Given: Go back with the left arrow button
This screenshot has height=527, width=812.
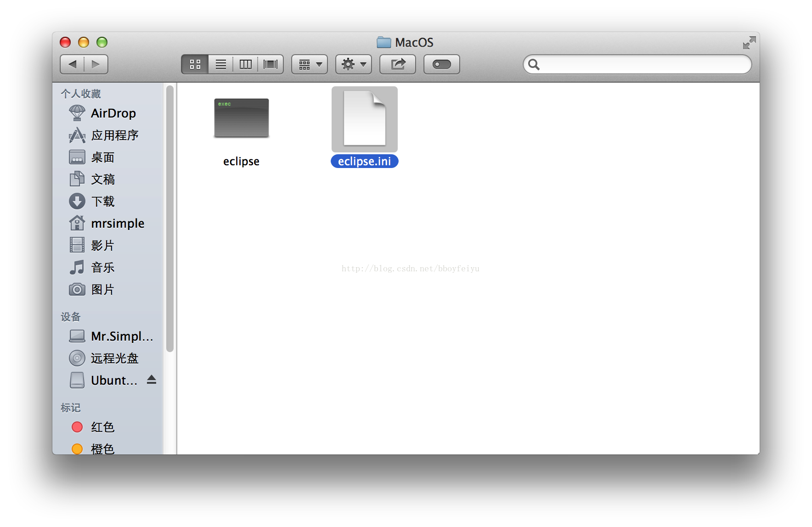Looking at the screenshot, I should point(72,64).
